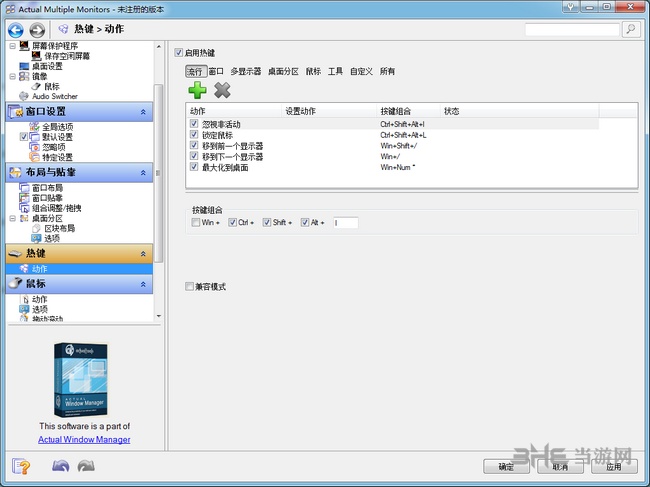Select 保存空闲屏幕 item

[x=67, y=56]
